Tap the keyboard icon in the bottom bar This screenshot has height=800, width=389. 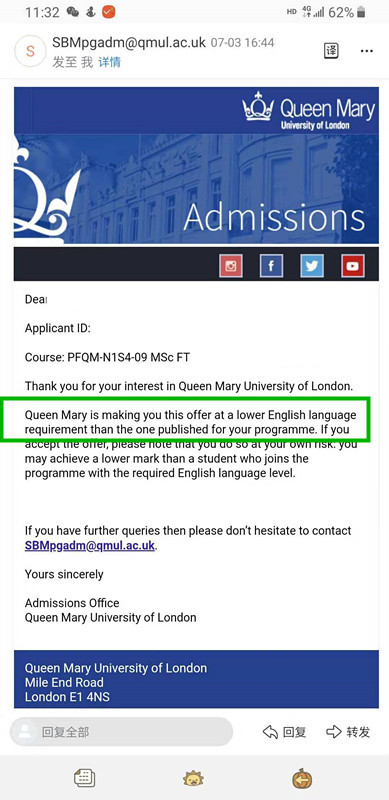point(84,779)
